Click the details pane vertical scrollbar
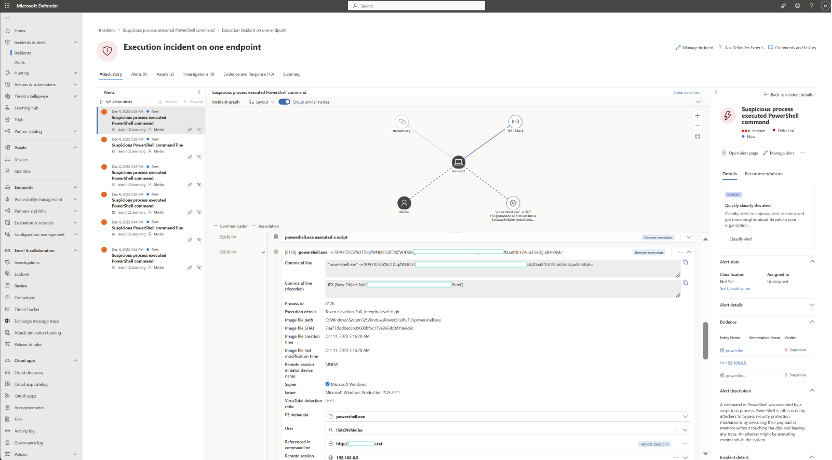832x460 pixels. pyautogui.click(x=705, y=340)
